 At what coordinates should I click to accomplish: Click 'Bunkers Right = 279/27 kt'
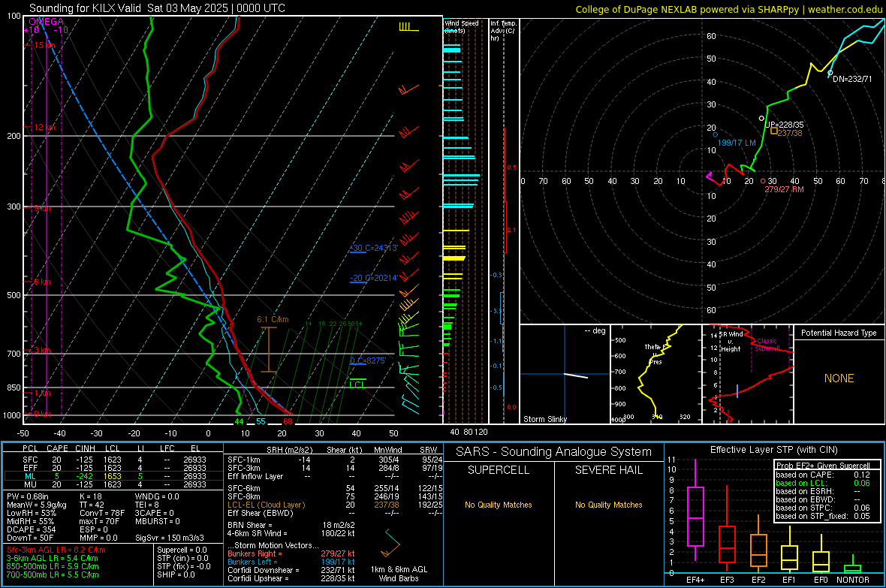291,554
